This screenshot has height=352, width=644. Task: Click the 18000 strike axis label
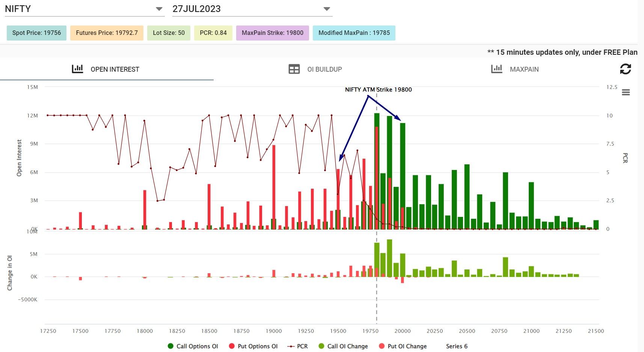(145, 331)
